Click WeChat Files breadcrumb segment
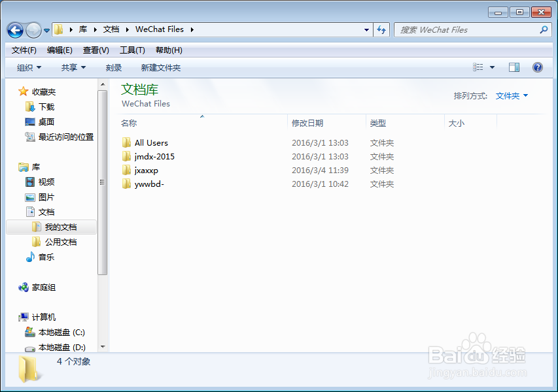 point(160,29)
